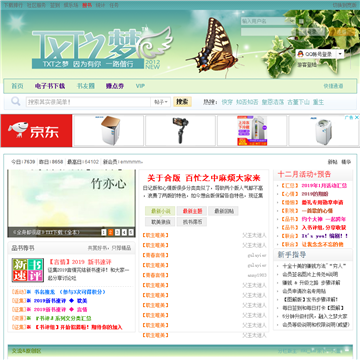Switch to the 最新回帖 tab

pyautogui.click(x=223, y=211)
